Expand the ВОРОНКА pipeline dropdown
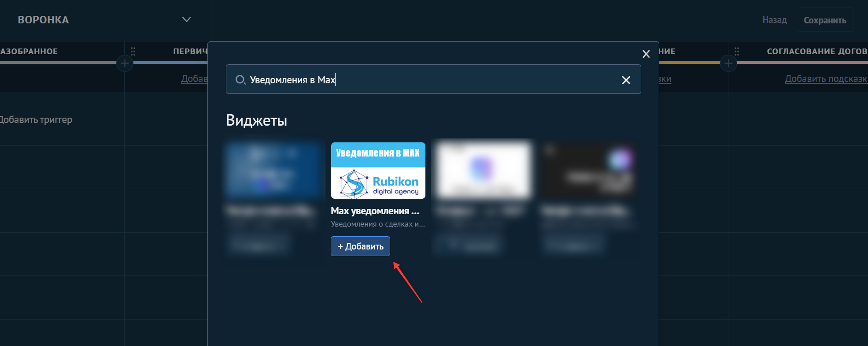 186,19
